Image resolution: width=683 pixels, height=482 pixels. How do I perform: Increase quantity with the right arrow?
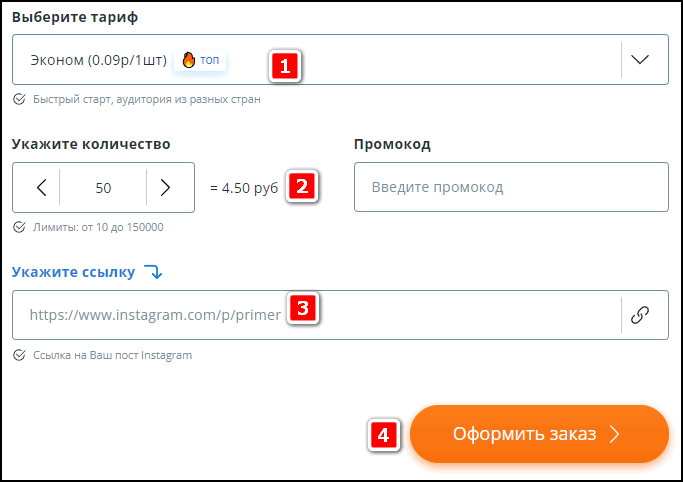pyautogui.click(x=165, y=188)
